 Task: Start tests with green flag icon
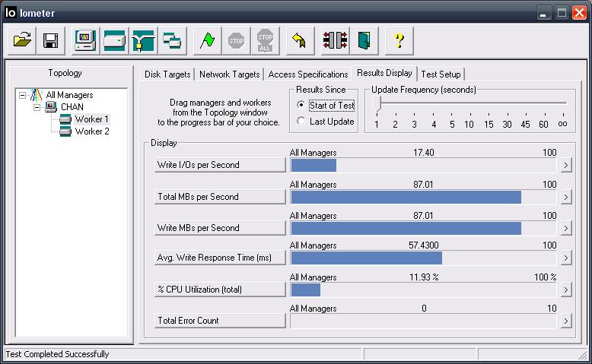207,41
